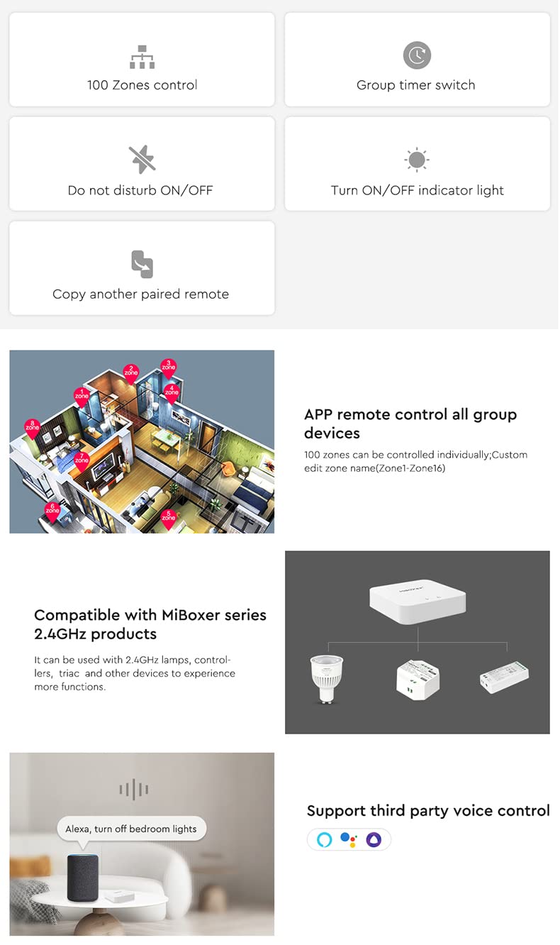Click the Copy another paired remote icon
This screenshot has height=945, width=560.
[142, 264]
